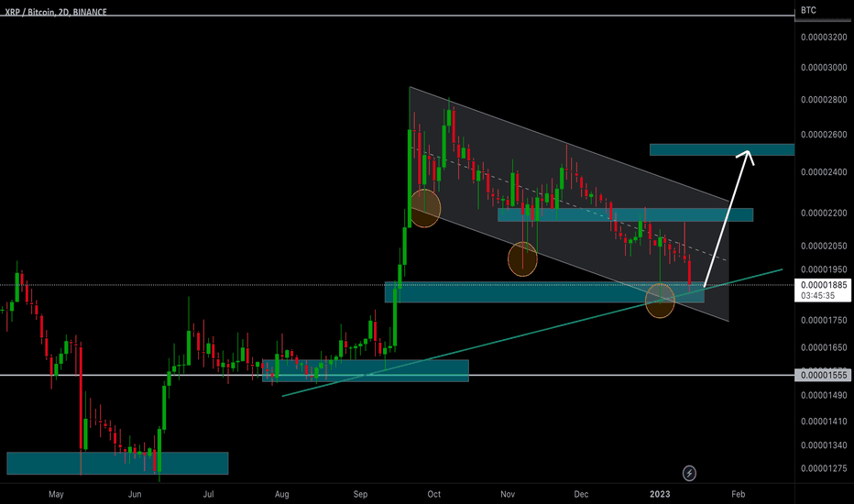Click the Sep label on time axis
This screenshot has height=504, width=854.
pyautogui.click(x=360, y=494)
